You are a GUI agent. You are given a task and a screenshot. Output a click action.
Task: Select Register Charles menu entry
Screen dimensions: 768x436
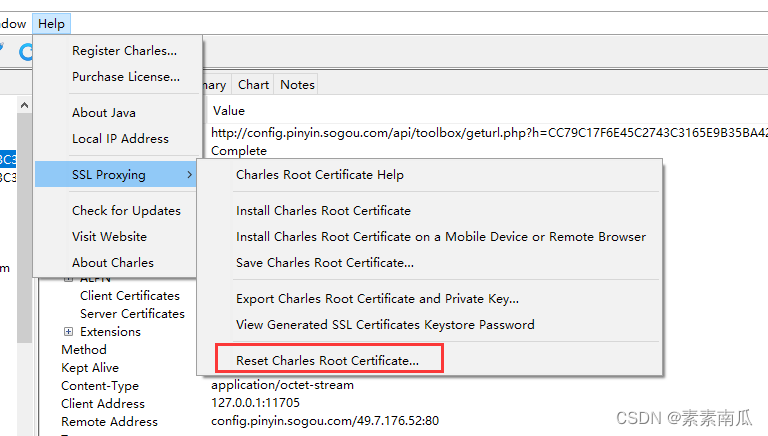(x=124, y=50)
